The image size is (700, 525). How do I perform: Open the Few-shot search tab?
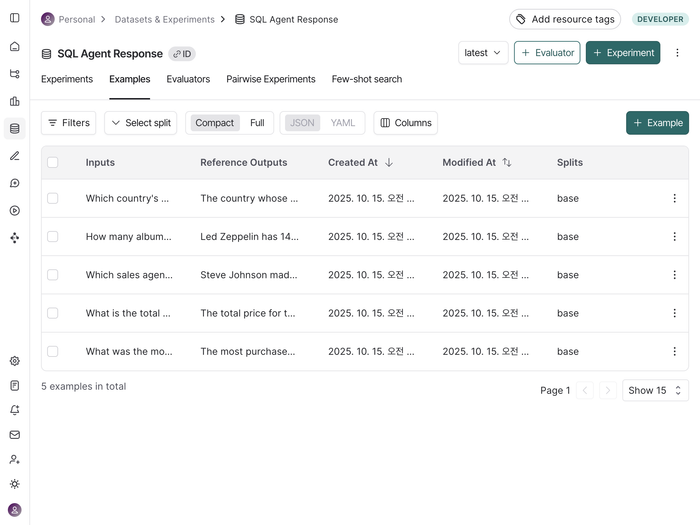[x=367, y=79]
